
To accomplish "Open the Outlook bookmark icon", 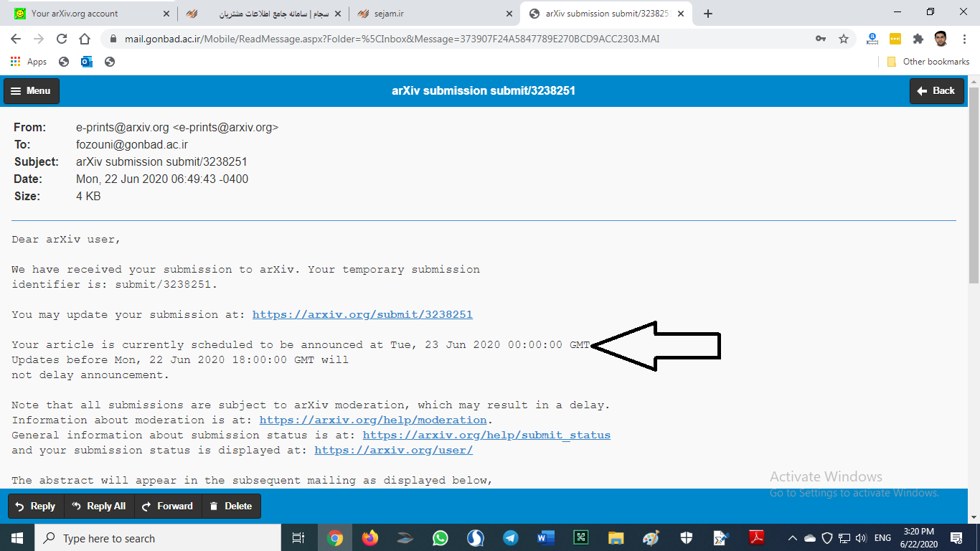I will coord(87,62).
